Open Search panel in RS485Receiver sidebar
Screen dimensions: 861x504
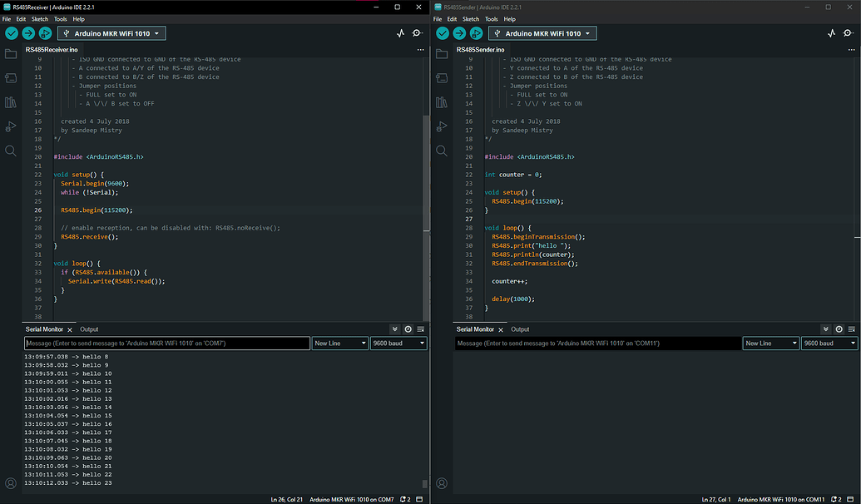11,151
